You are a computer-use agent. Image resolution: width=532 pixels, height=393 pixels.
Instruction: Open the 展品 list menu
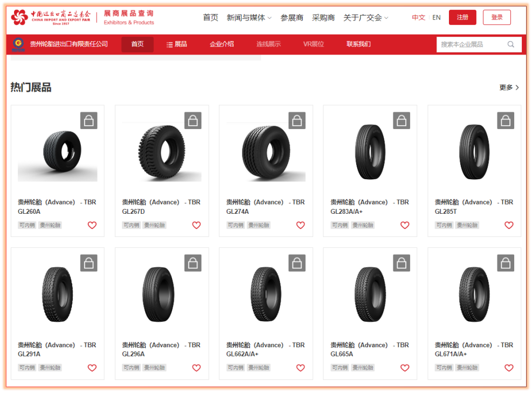tap(177, 44)
